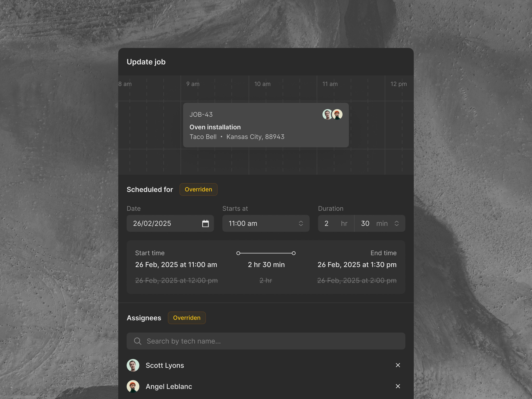Click the search magnifier in the assignee search bar

tap(137, 341)
